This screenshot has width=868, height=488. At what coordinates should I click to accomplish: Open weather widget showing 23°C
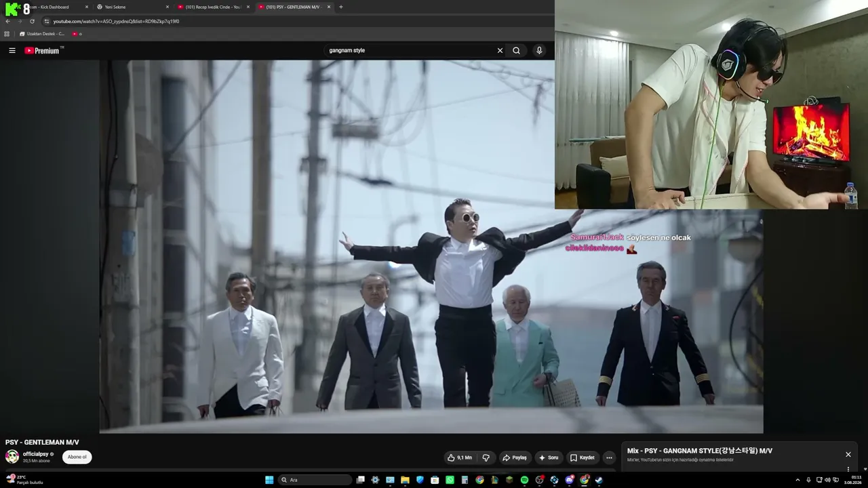click(x=24, y=480)
